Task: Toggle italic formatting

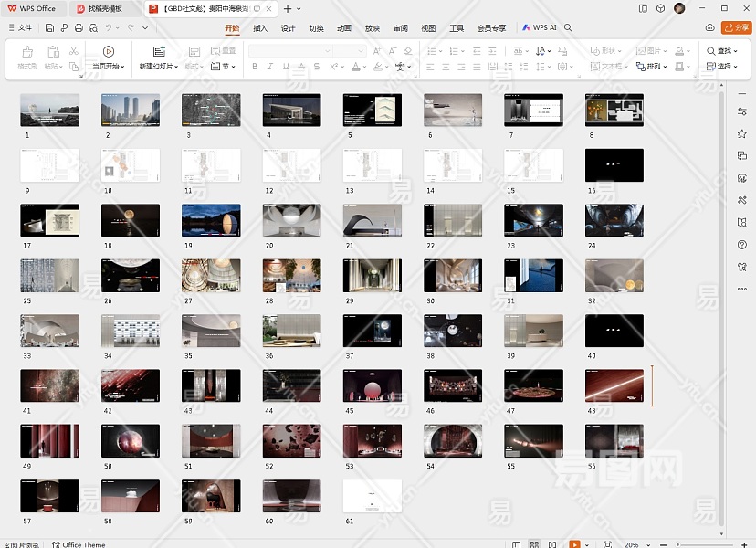Action: click(x=270, y=67)
